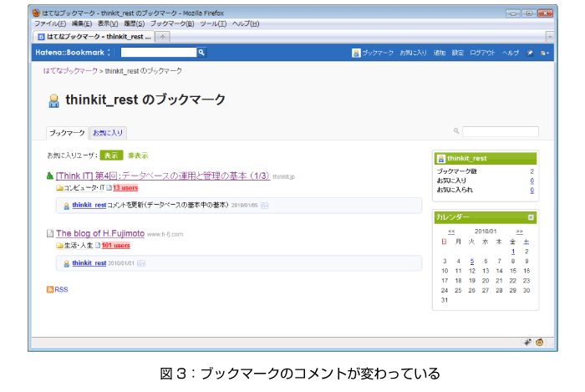The width and height of the screenshot is (585, 392).
Task: Click 追加 link in Hatena header
Action: pos(440,53)
